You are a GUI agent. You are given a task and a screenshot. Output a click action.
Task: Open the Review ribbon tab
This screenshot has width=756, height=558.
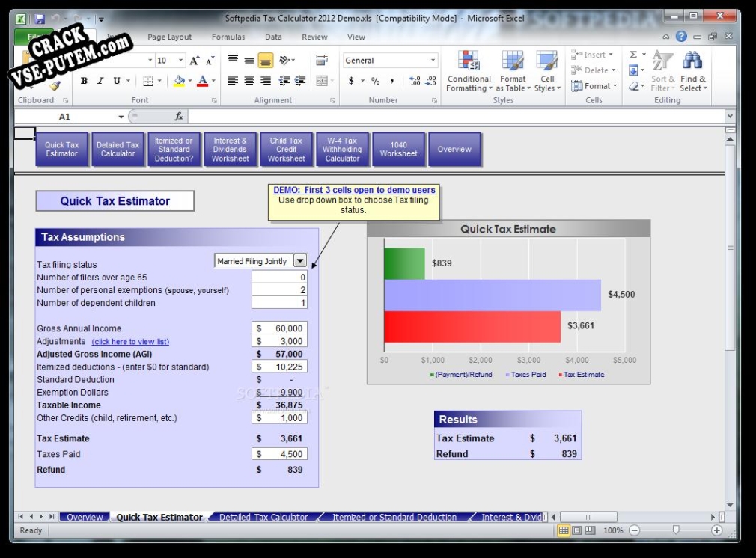pyautogui.click(x=314, y=37)
